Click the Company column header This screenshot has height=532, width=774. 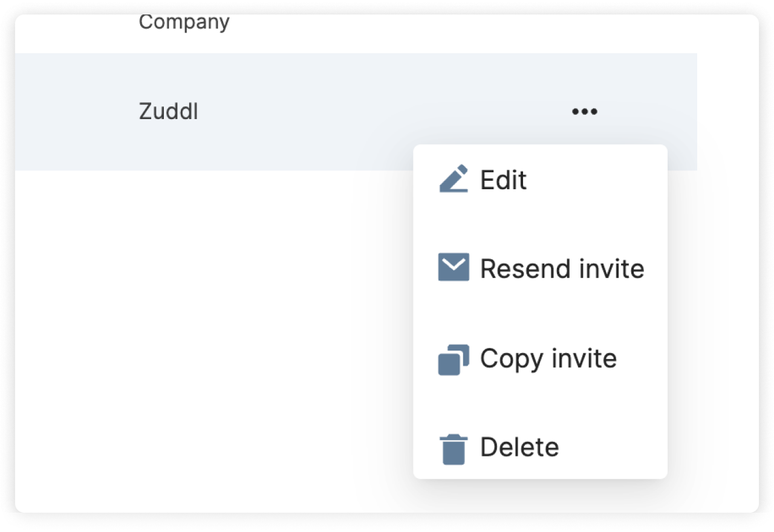(x=184, y=22)
